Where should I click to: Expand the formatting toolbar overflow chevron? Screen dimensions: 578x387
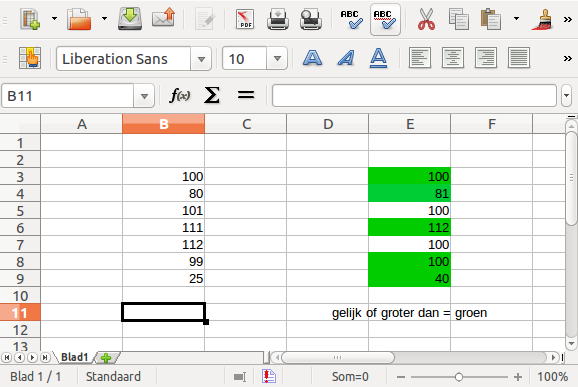pyautogui.click(x=568, y=58)
